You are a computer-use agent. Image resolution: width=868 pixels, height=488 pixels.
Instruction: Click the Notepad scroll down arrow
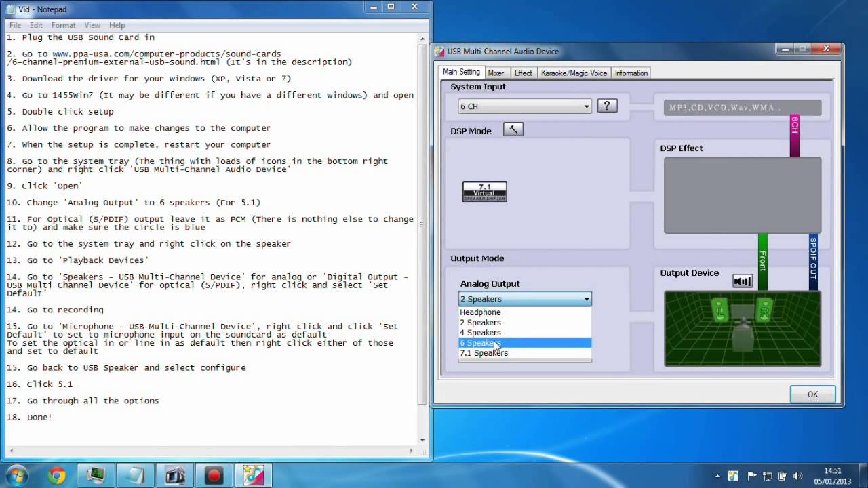tap(422, 440)
